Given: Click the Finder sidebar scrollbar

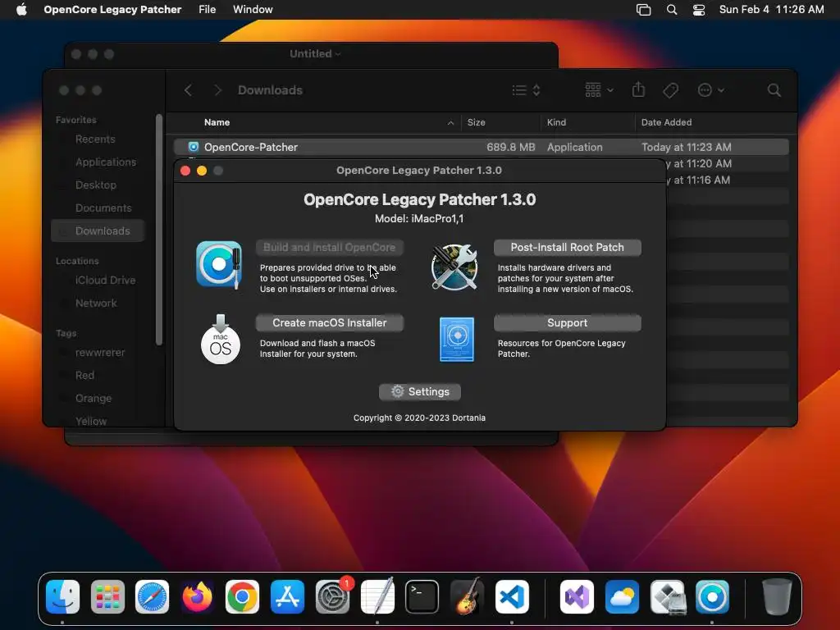Looking at the screenshot, I should pyautogui.click(x=158, y=230).
